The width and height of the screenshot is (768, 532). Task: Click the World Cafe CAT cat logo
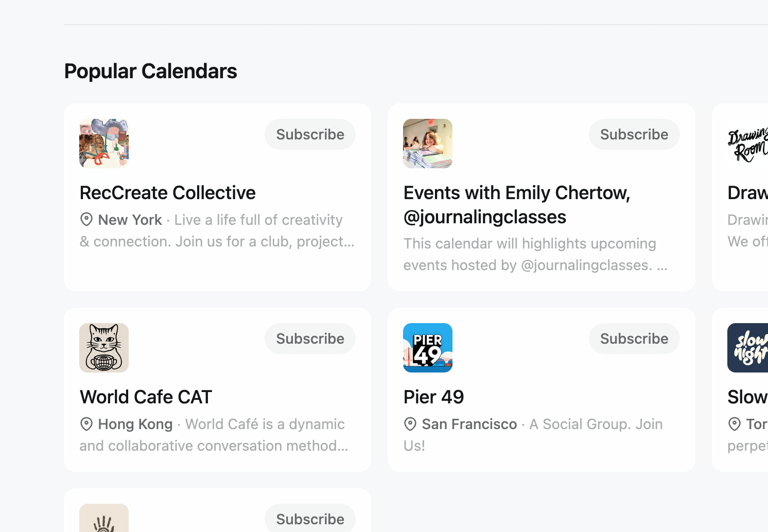104,348
